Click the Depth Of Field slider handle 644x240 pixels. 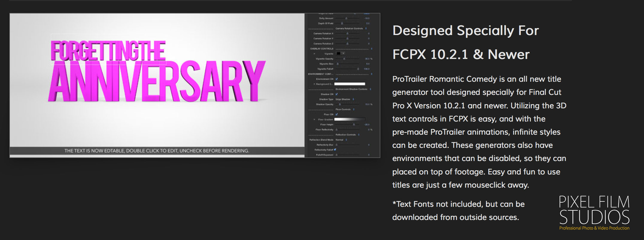point(342,23)
